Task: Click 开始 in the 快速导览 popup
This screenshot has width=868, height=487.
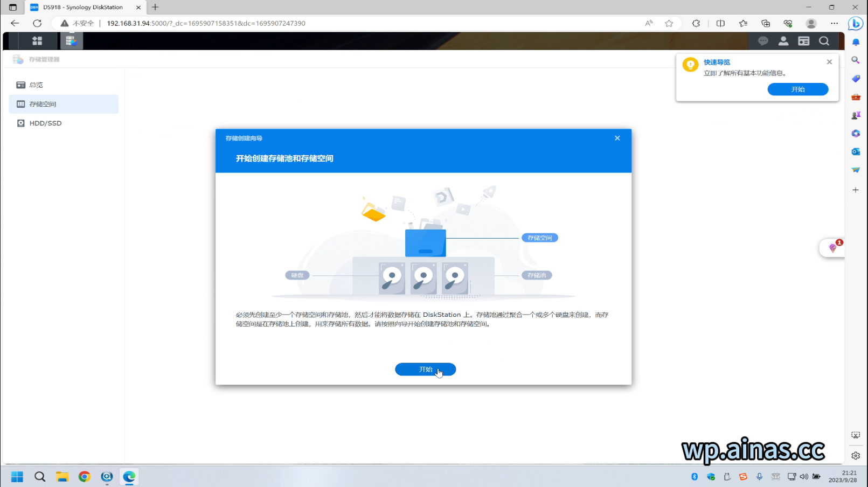Action: [x=798, y=89]
